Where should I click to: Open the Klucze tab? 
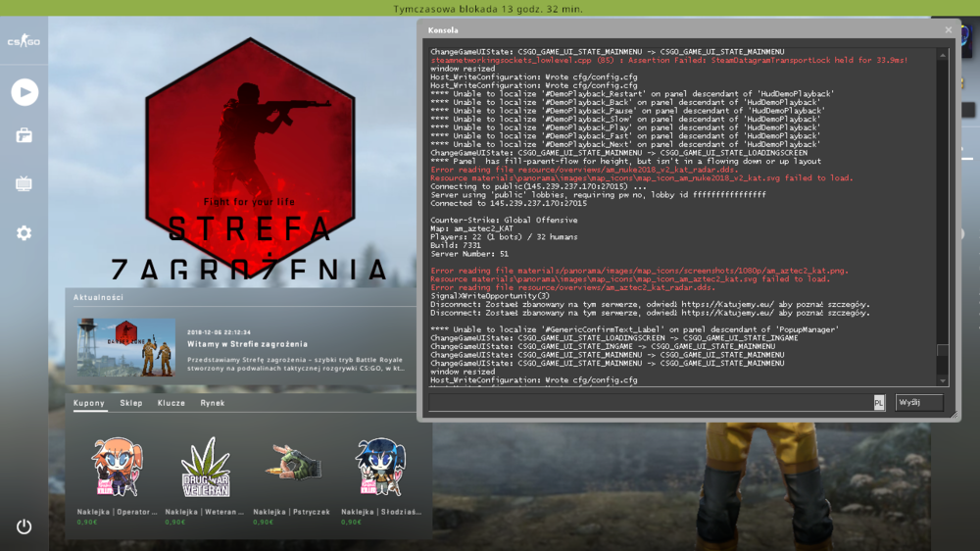tap(171, 403)
